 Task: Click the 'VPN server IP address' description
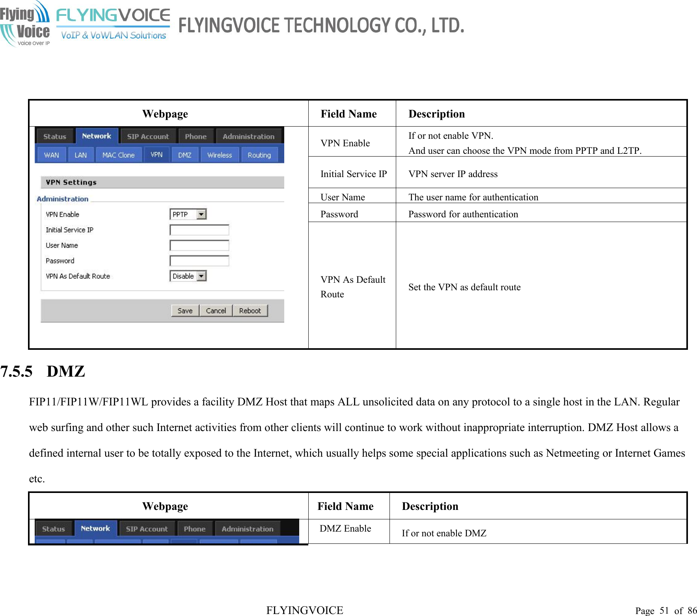tap(453, 174)
